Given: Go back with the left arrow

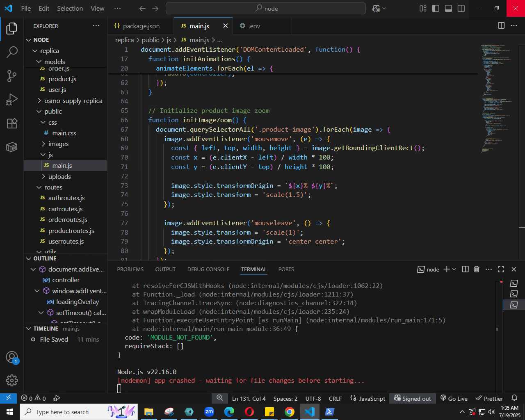Looking at the screenshot, I should (x=142, y=8).
